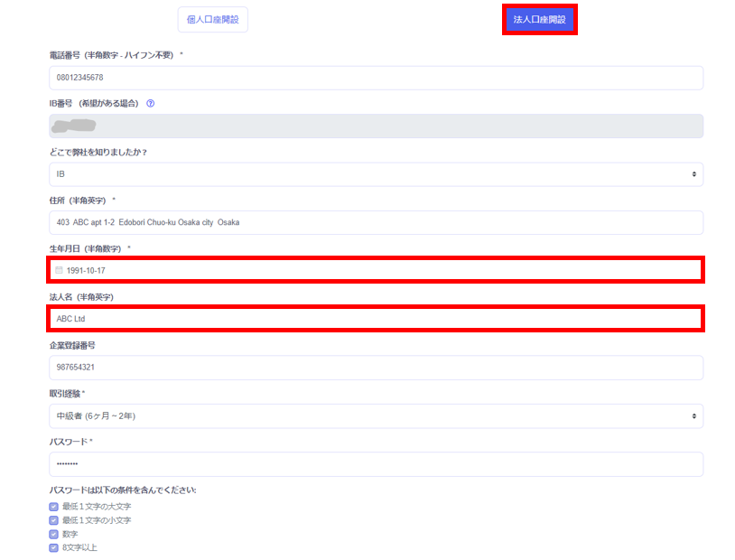Select the 法人口座開設 tab
Image resolution: width=735 pixels, height=560 pixels.
(x=540, y=20)
